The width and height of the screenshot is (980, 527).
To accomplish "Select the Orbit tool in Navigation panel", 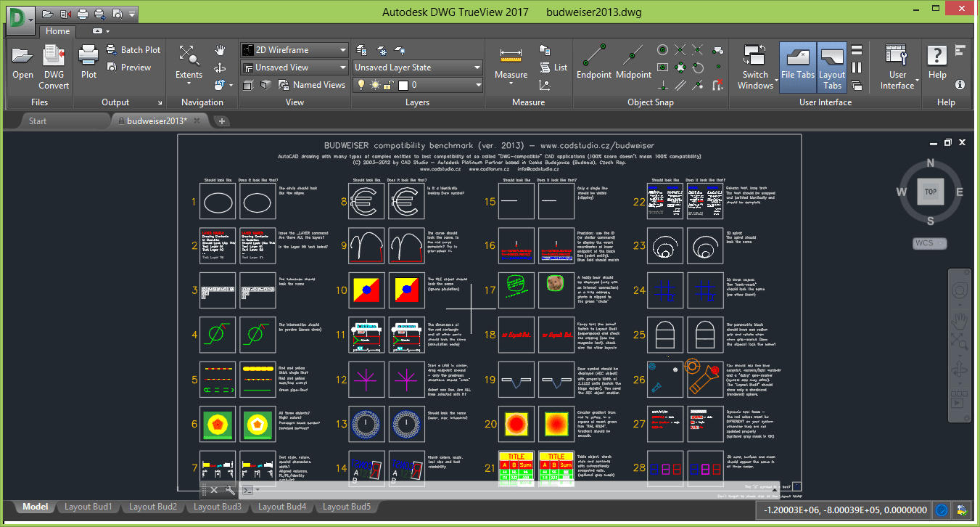I will coord(220,68).
